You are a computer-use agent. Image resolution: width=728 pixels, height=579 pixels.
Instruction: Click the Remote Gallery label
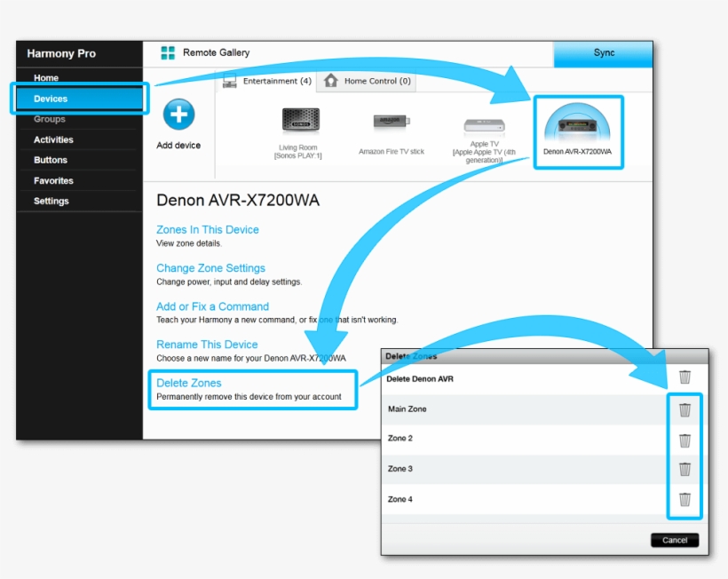click(216, 52)
